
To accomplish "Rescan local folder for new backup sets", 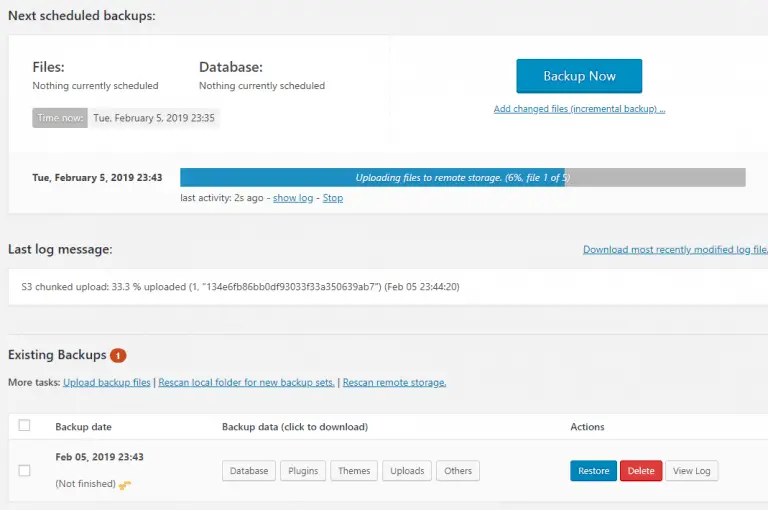I will tap(246, 382).
